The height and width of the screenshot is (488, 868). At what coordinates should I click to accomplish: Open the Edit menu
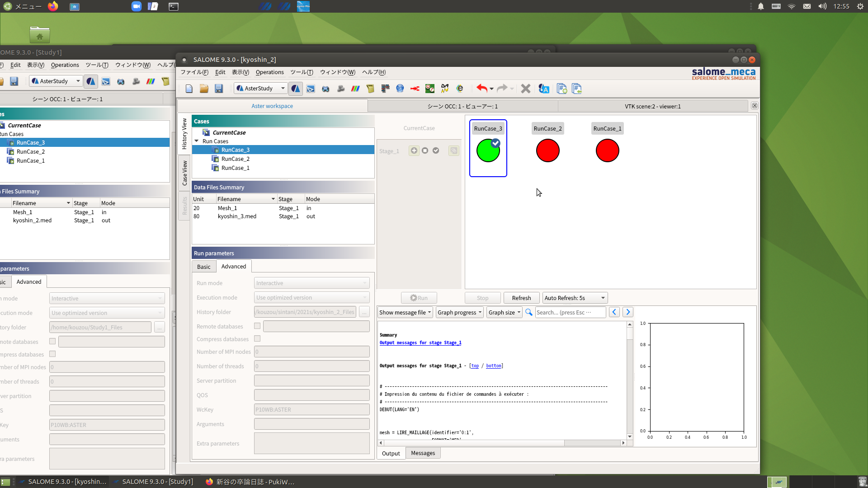220,72
